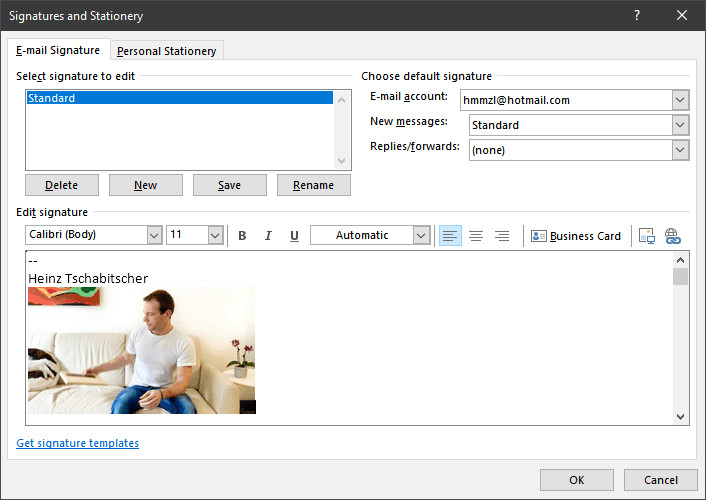Center the signature text

point(476,236)
